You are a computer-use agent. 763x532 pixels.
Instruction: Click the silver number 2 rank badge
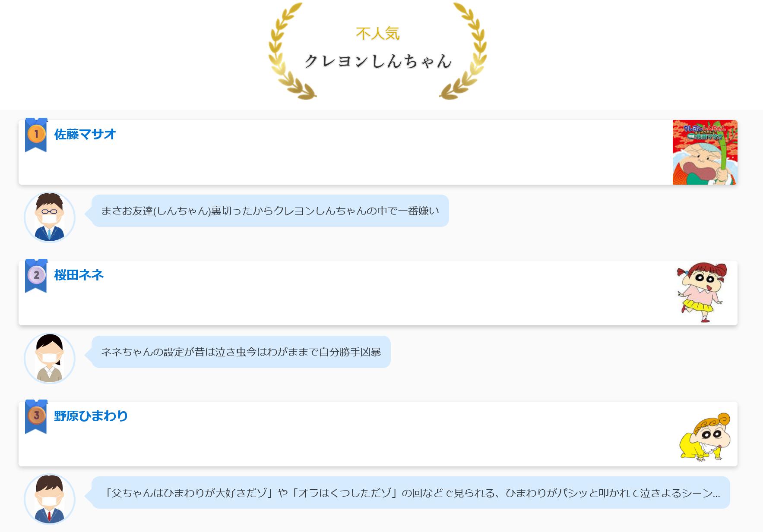pos(36,275)
